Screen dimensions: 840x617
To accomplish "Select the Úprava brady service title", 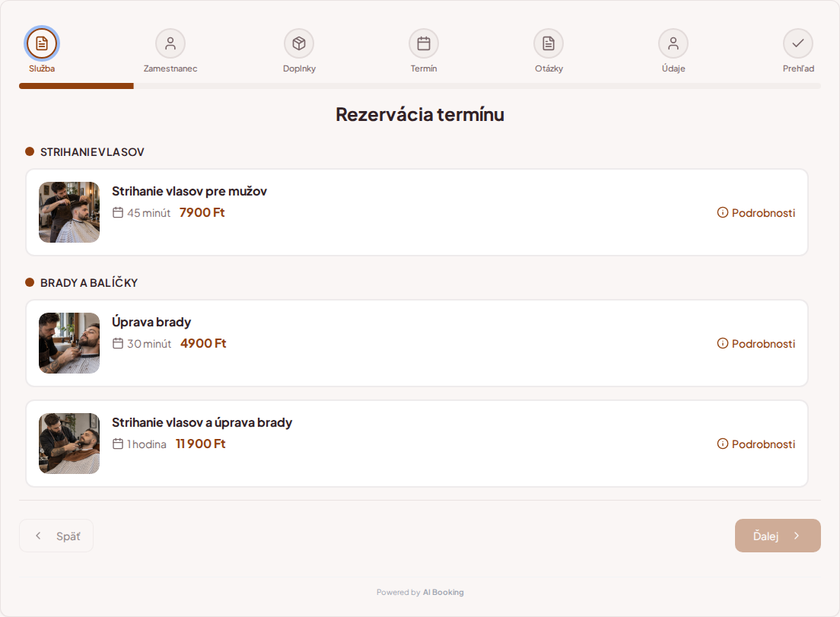I will [x=151, y=322].
